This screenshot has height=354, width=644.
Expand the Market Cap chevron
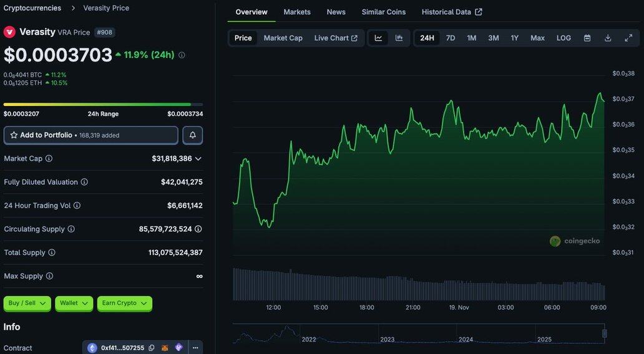[x=198, y=159]
